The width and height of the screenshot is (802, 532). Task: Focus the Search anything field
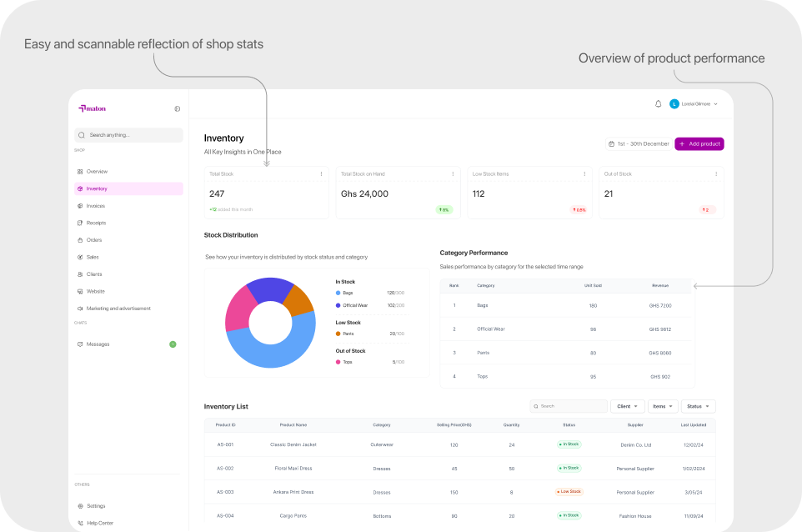(x=128, y=135)
